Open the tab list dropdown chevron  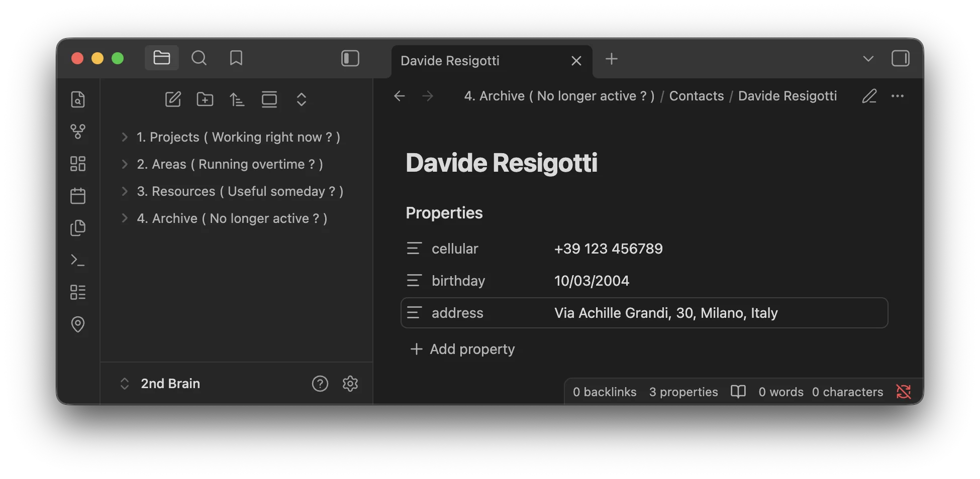click(868, 59)
